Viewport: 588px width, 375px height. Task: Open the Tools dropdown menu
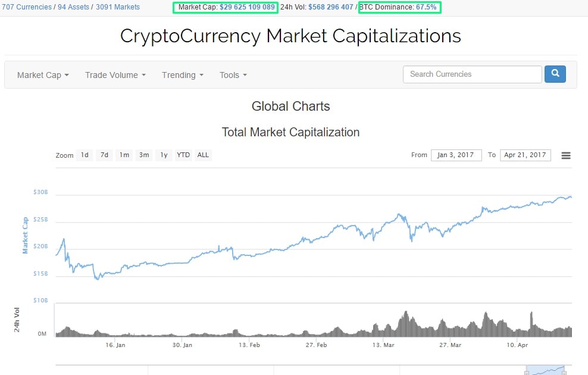pyautogui.click(x=233, y=75)
